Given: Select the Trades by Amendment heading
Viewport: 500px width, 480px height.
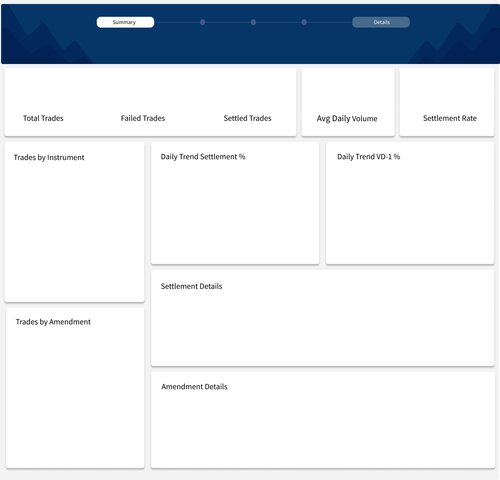Looking at the screenshot, I should click(53, 322).
